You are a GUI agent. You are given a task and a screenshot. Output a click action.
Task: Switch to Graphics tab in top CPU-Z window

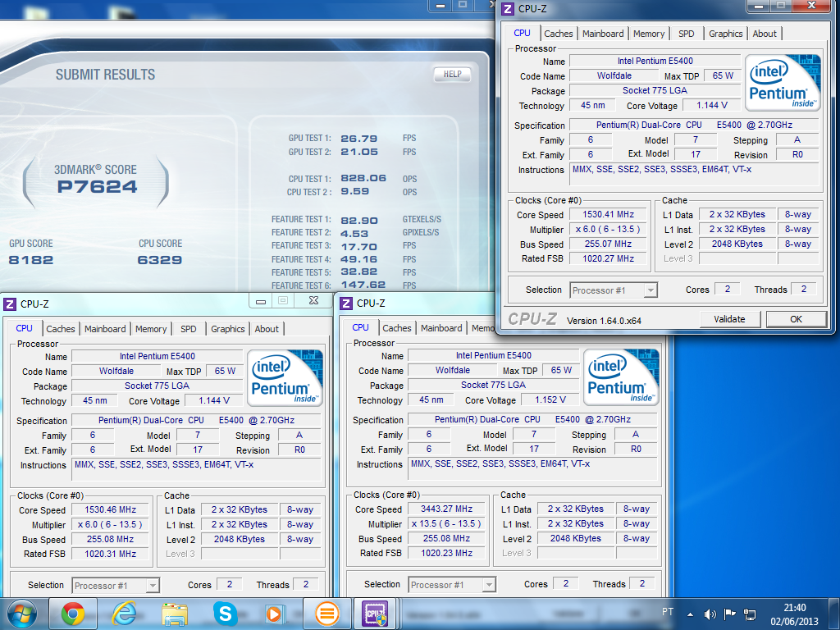(725, 34)
